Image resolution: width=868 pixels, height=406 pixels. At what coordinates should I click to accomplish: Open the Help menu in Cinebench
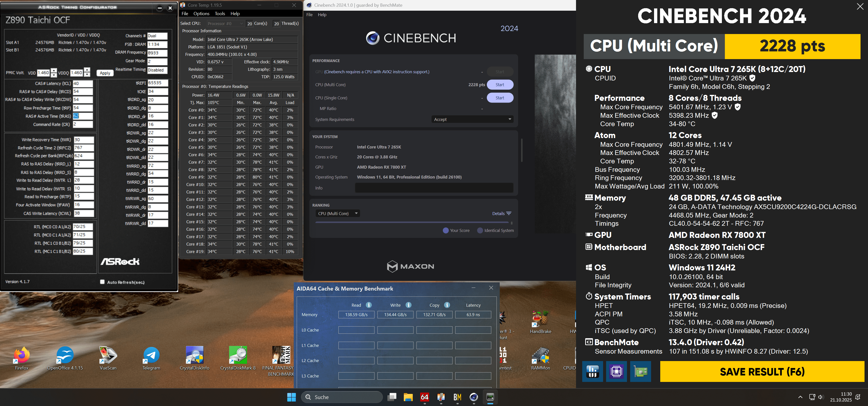coord(322,14)
